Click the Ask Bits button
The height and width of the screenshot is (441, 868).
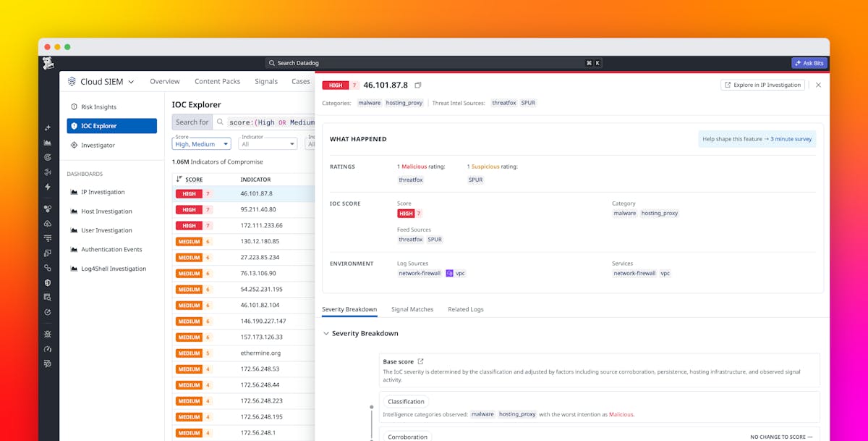click(x=809, y=63)
